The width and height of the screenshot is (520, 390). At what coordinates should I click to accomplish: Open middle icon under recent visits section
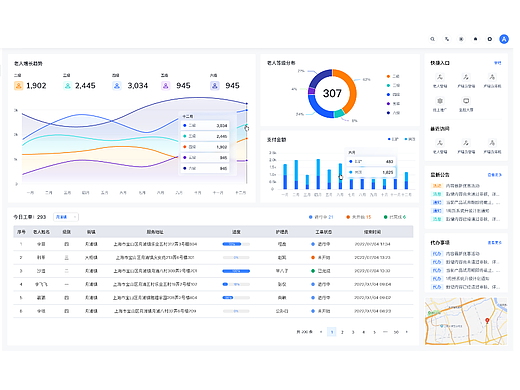coord(466,143)
